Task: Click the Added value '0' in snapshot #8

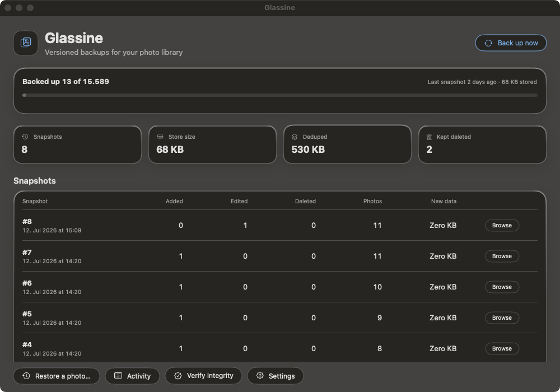Action: tap(181, 225)
